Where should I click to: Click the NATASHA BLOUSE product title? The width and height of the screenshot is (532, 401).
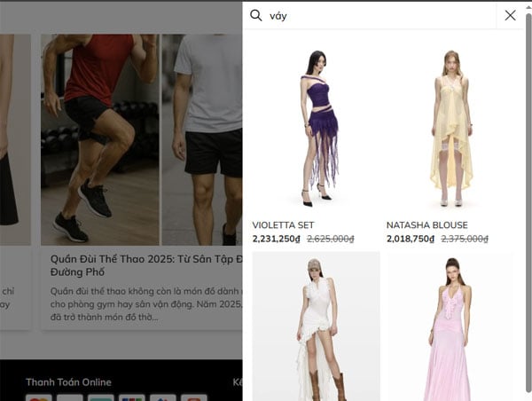tap(426, 225)
